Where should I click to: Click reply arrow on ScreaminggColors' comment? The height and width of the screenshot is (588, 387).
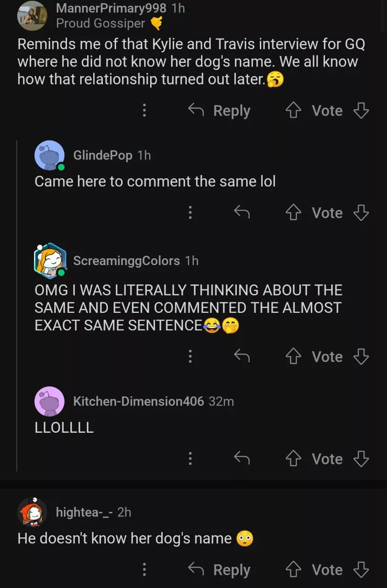[241, 356]
